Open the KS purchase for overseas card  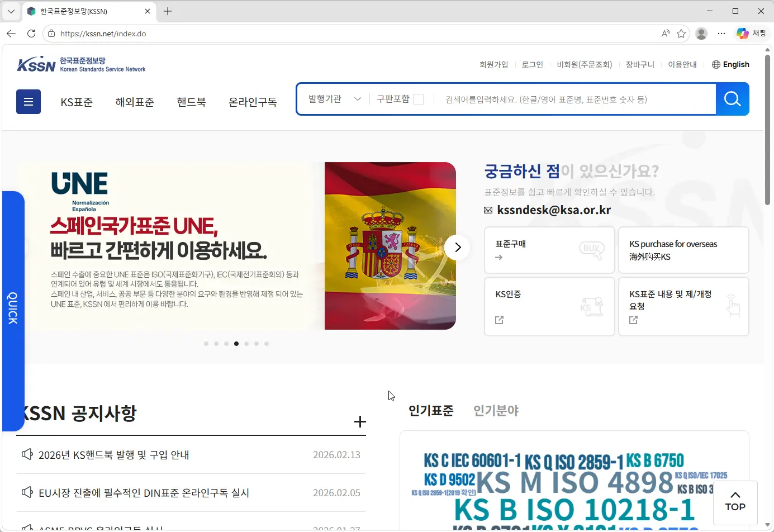683,250
